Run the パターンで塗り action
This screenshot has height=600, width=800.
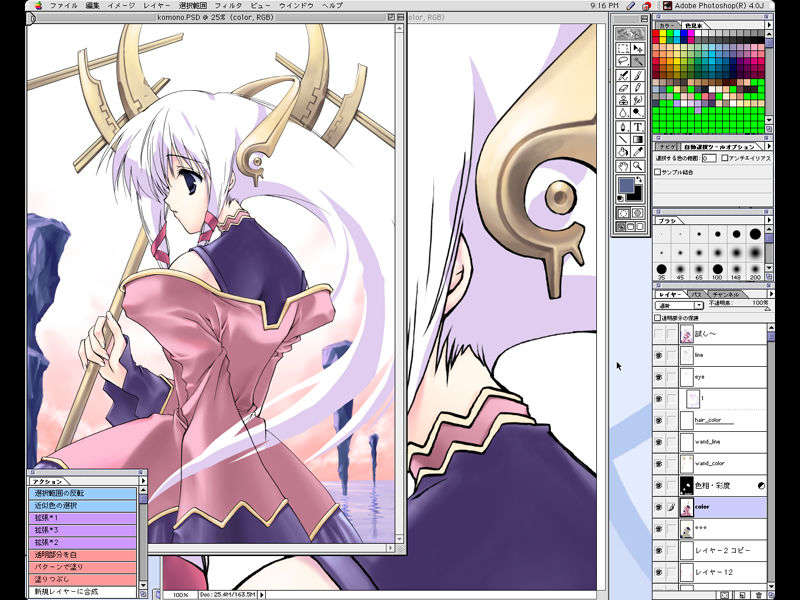(x=83, y=567)
